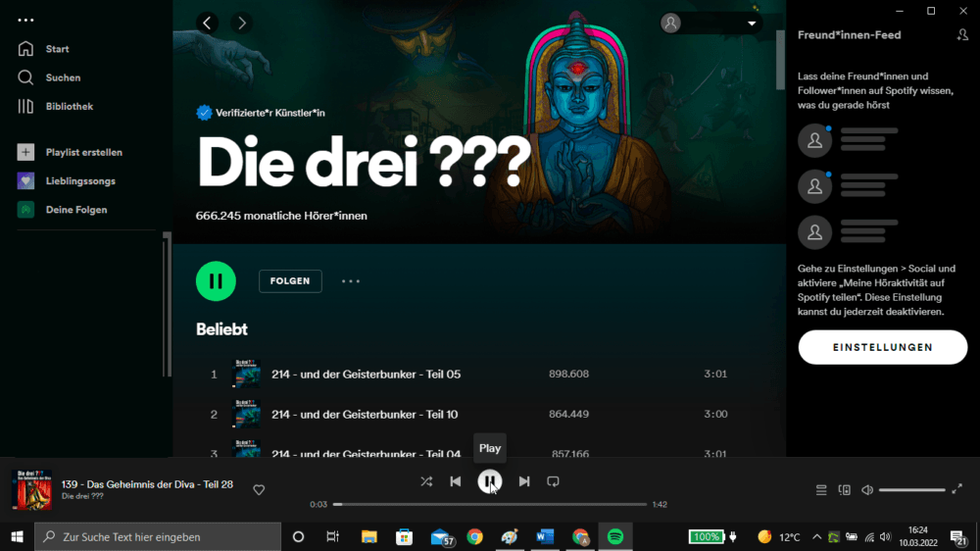Click the now playing album cover
980x551 pixels.
pyautogui.click(x=31, y=489)
